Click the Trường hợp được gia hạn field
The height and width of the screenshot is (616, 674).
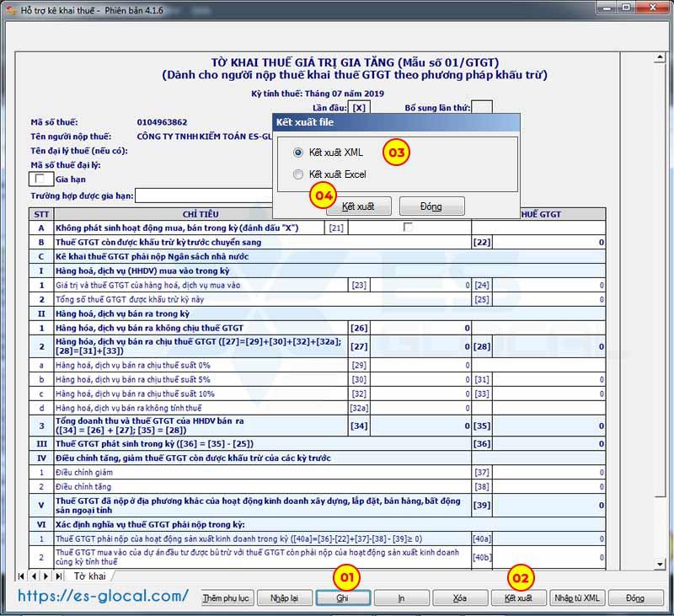click(204, 196)
